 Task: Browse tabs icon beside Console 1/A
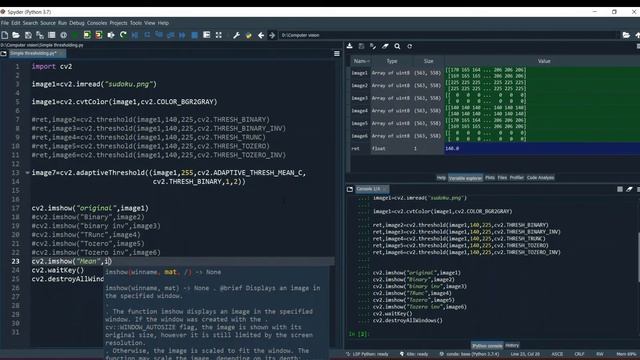click(x=350, y=189)
